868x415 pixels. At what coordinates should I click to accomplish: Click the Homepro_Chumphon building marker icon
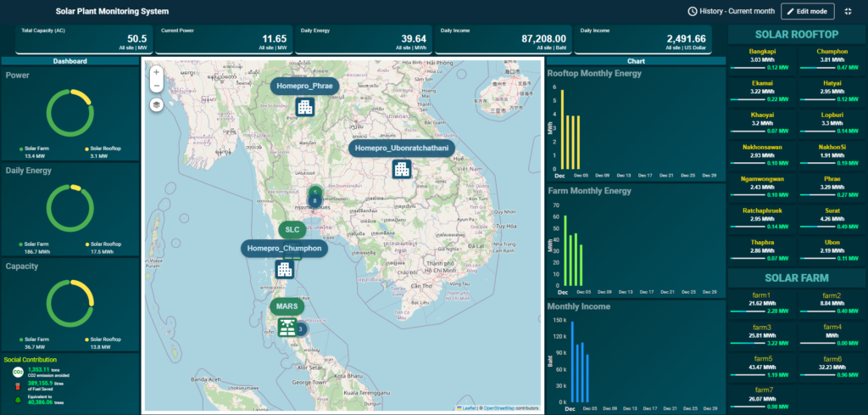(284, 269)
